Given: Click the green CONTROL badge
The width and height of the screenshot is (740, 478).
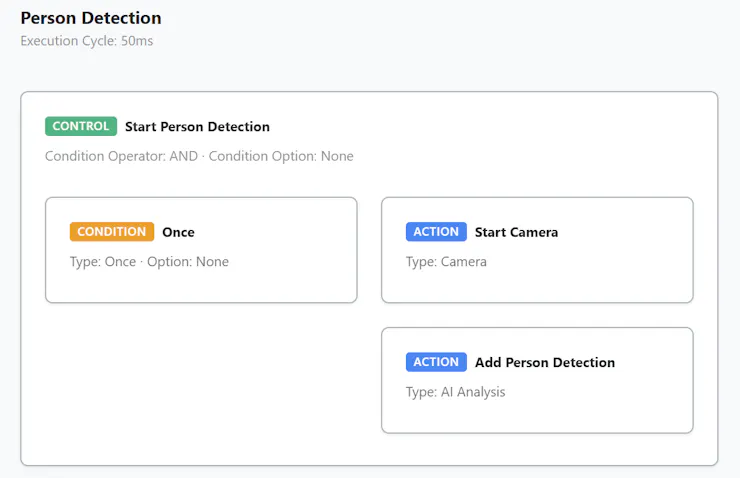Looking at the screenshot, I should 81,126.
